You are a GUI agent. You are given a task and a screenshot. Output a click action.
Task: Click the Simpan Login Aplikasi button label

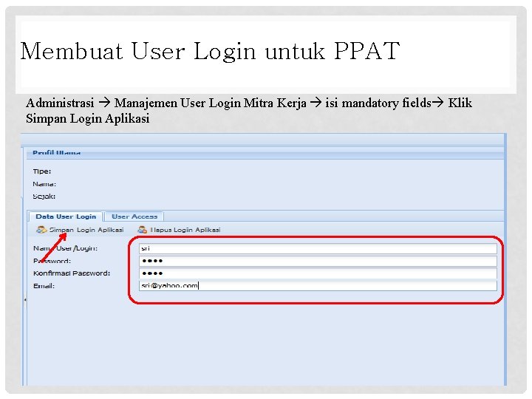coord(86,230)
